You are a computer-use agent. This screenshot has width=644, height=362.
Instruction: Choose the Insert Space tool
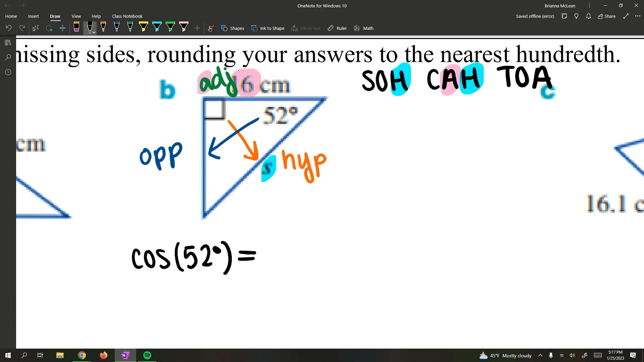[62, 28]
